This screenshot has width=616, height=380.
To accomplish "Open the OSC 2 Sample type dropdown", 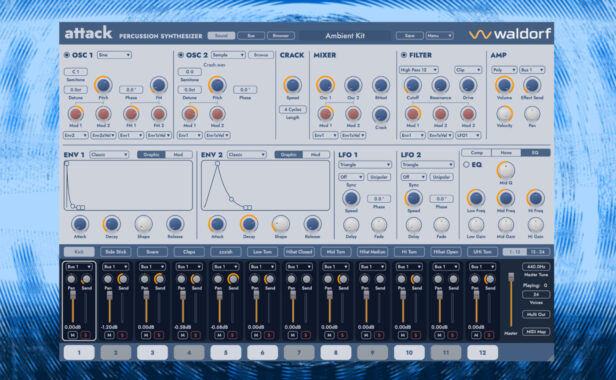I will (228, 55).
